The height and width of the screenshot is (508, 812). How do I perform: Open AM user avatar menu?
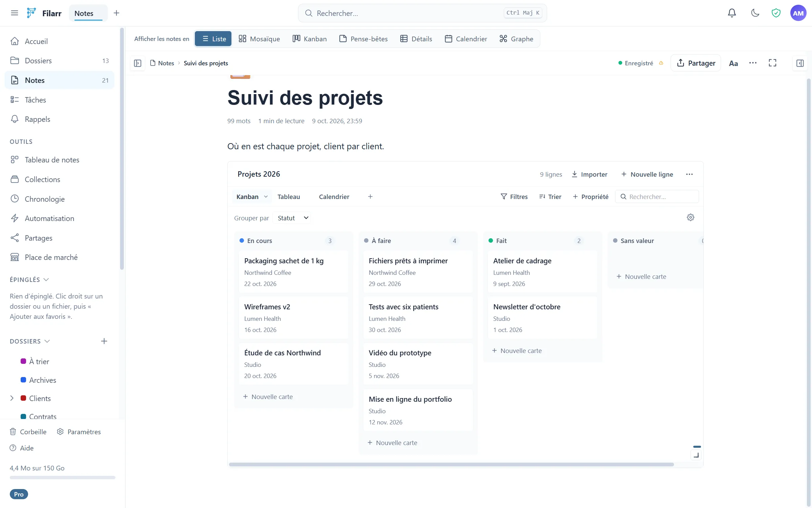point(798,13)
